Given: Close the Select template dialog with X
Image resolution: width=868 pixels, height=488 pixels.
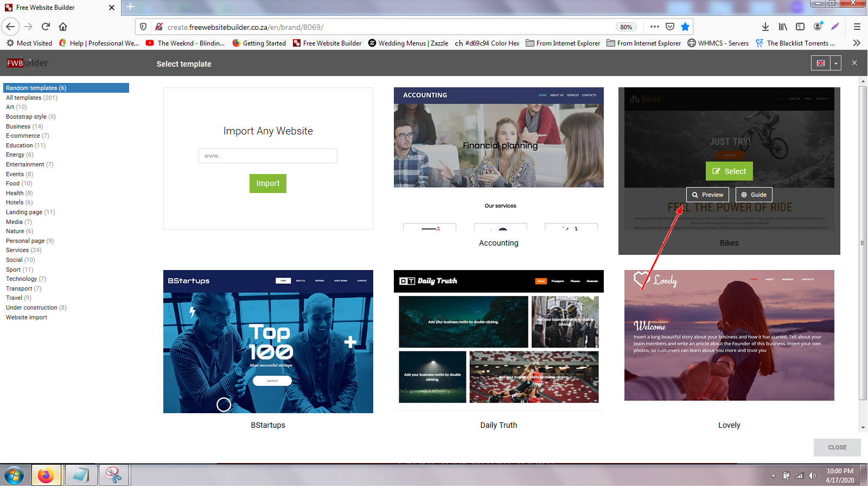Looking at the screenshot, I should (854, 63).
